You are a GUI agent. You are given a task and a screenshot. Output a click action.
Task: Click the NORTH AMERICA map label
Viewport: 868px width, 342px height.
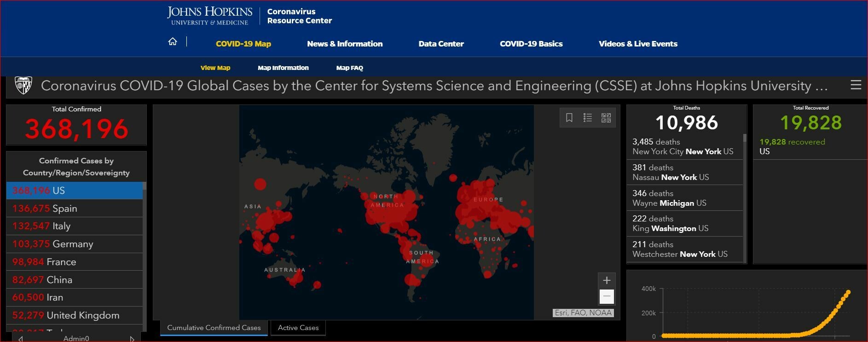tap(387, 201)
